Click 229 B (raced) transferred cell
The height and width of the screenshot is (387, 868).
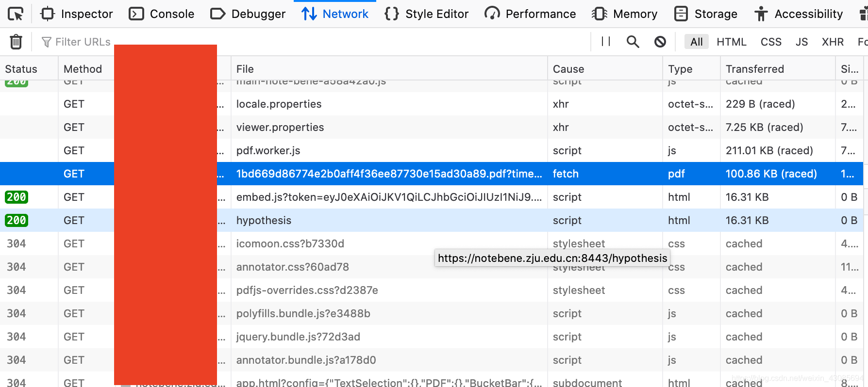click(760, 104)
